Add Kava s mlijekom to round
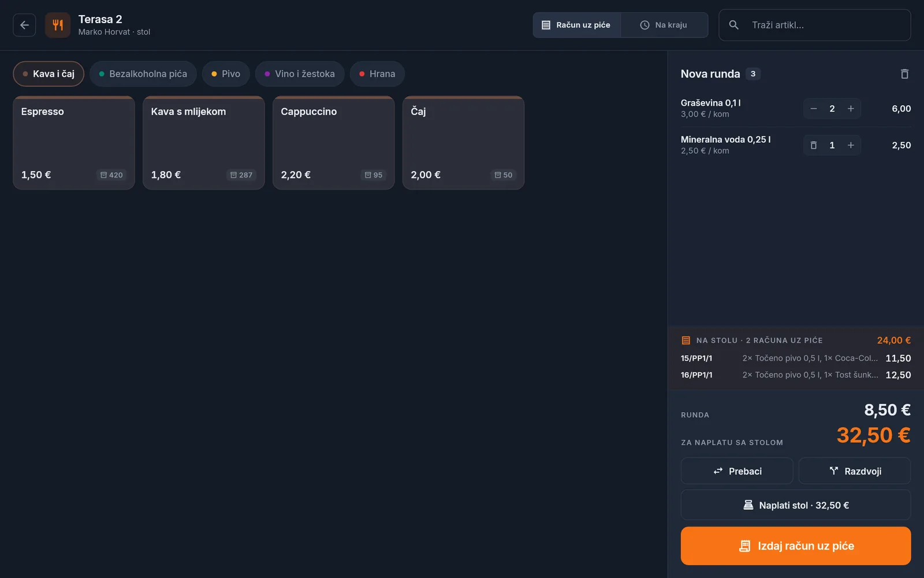This screenshot has width=924, height=578. [x=204, y=143]
